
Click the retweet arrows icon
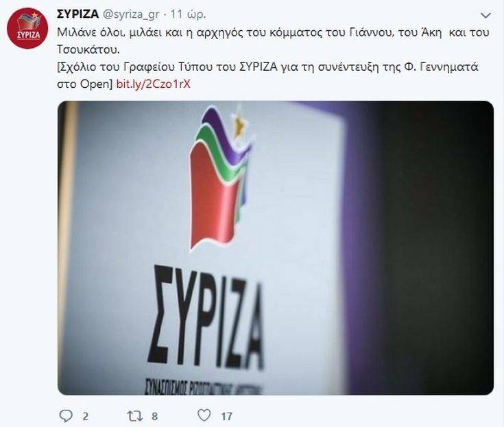(135, 416)
